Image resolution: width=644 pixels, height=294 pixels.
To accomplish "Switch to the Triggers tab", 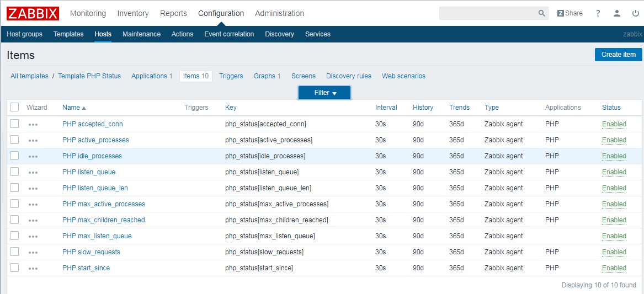I will [x=231, y=76].
